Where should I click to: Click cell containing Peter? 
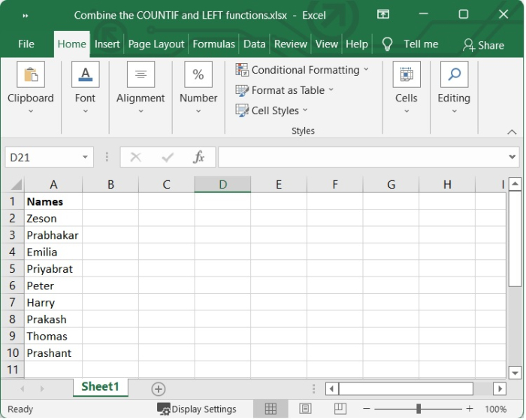point(53,286)
